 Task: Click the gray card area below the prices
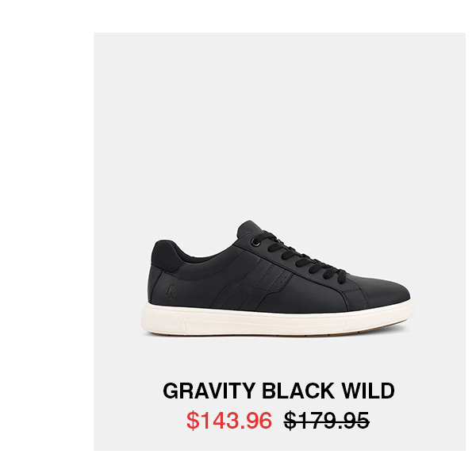278,443
